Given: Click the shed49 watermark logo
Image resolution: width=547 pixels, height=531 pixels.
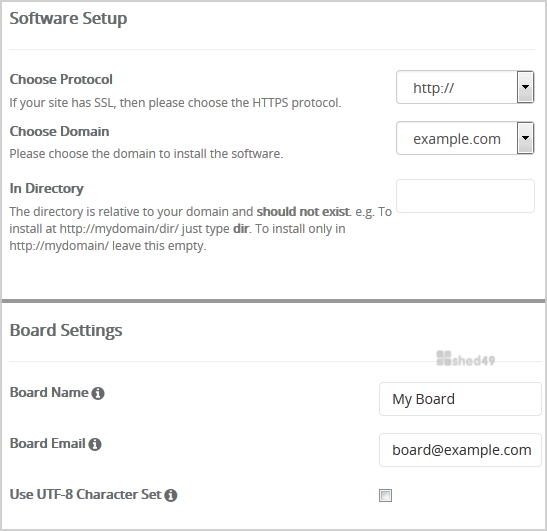Looking at the screenshot, I should point(465,359).
